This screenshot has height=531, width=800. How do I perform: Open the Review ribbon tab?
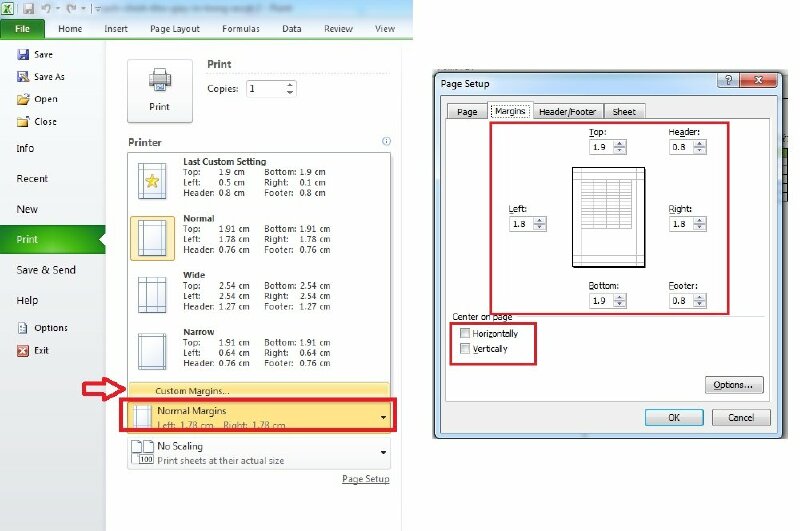pyautogui.click(x=338, y=29)
